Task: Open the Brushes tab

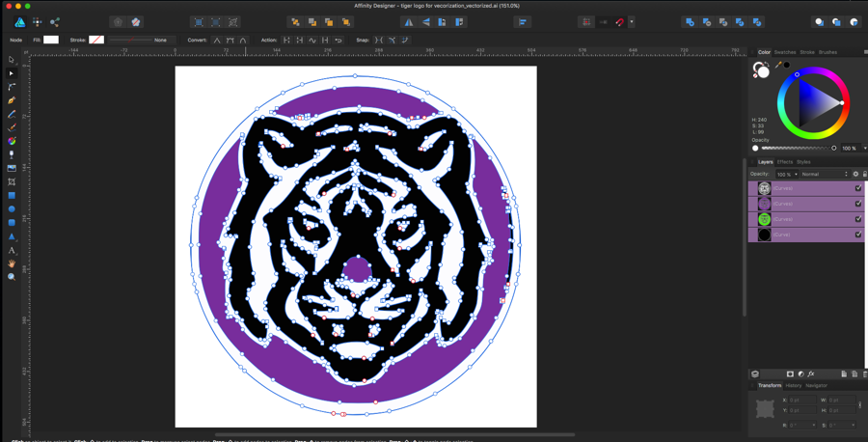Action: [x=827, y=52]
